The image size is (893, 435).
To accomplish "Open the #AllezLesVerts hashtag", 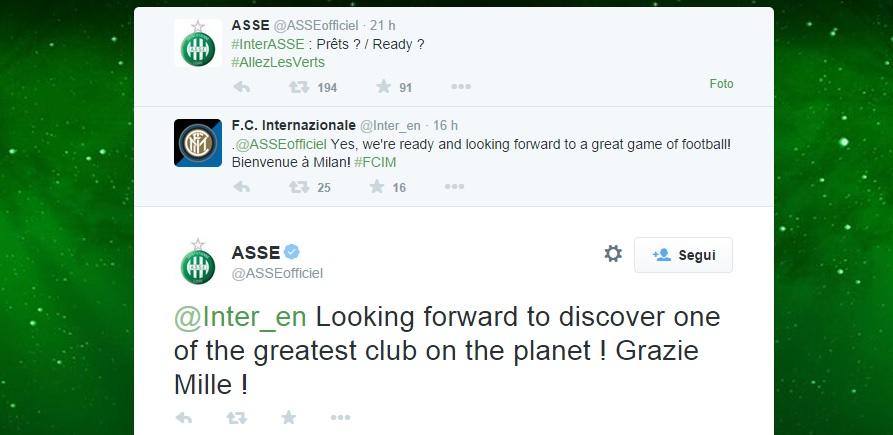I will pyautogui.click(x=278, y=62).
